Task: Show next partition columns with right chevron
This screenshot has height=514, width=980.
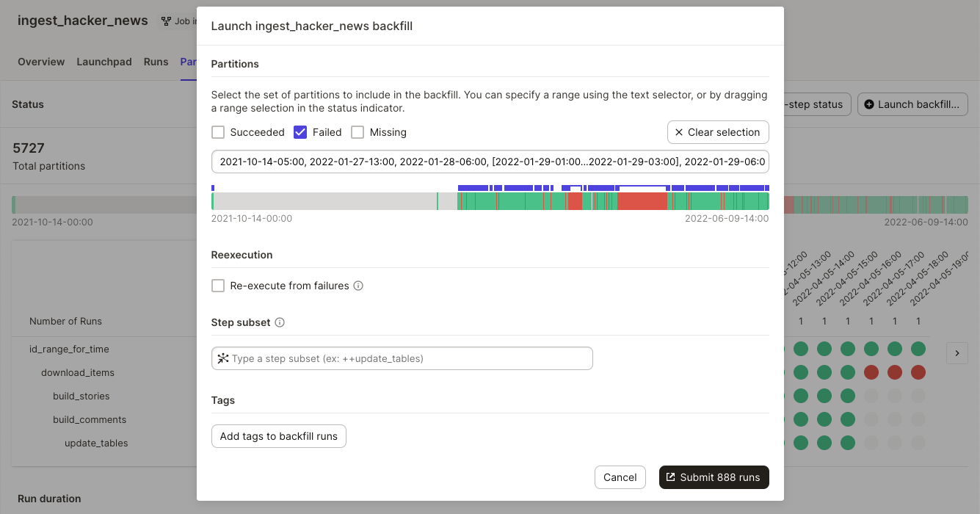Action: click(957, 353)
